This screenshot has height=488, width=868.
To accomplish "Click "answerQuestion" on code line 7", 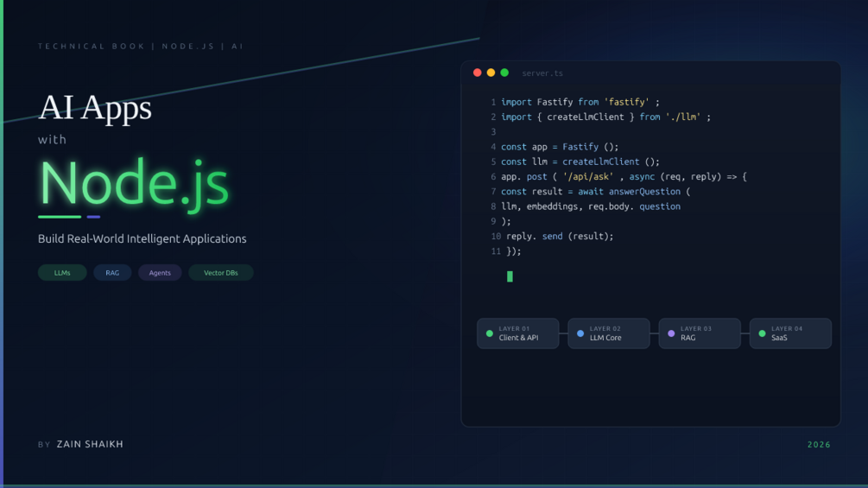I will pos(644,192).
